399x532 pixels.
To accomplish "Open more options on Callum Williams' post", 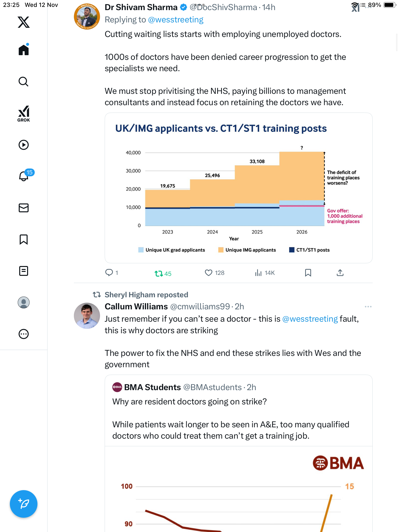I will (x=368, y=307).
